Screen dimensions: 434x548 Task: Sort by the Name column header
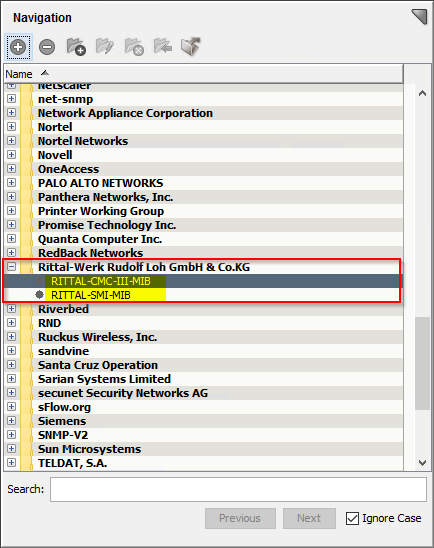203,74
